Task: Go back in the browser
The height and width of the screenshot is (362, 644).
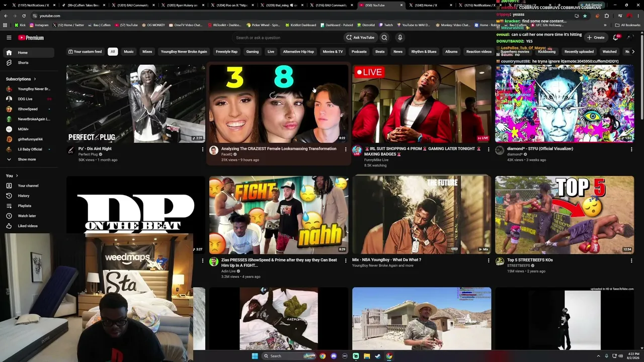Action: (6, 16)
